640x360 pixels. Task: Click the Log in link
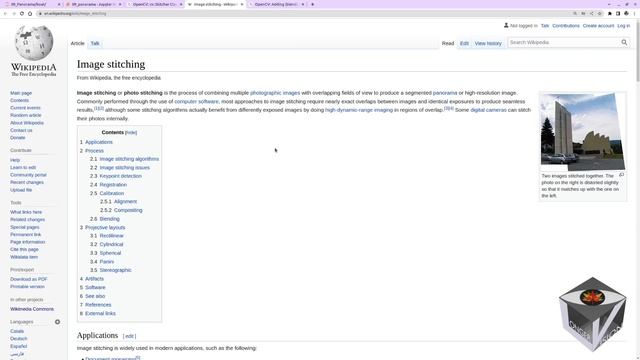click(623, 26)
